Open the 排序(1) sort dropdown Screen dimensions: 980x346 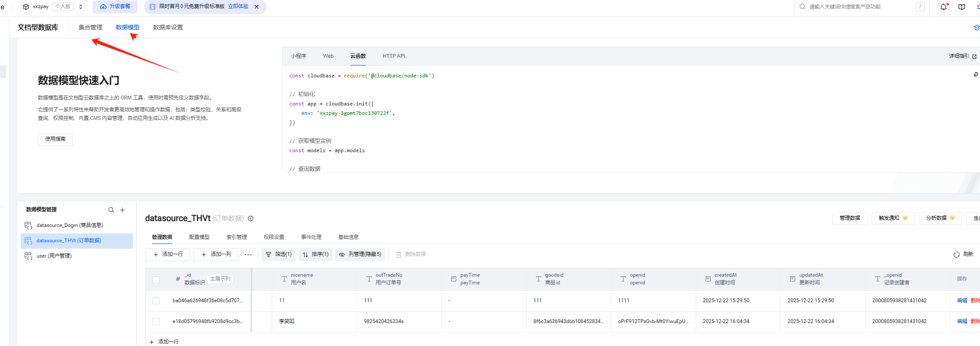tap(316, 254)
